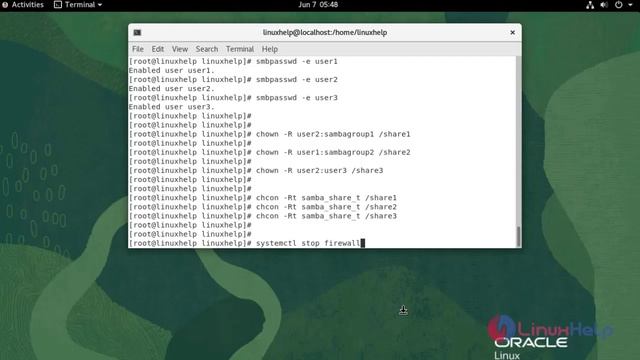This screenshot has width=640, height=360.
Task: Click the power icon in top bar
Action: pyautogui.click(x=619, y=5)
